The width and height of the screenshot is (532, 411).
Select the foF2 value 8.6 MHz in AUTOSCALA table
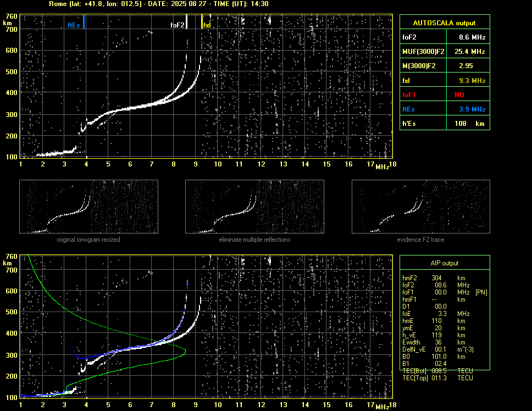(x=472, y=37)
